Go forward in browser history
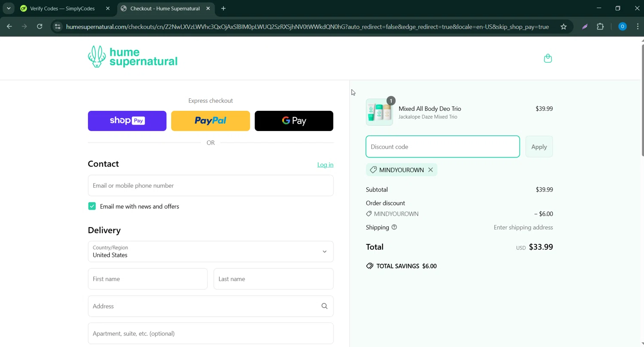Screen dimensions: 644x347 click(x=24, y=27)
